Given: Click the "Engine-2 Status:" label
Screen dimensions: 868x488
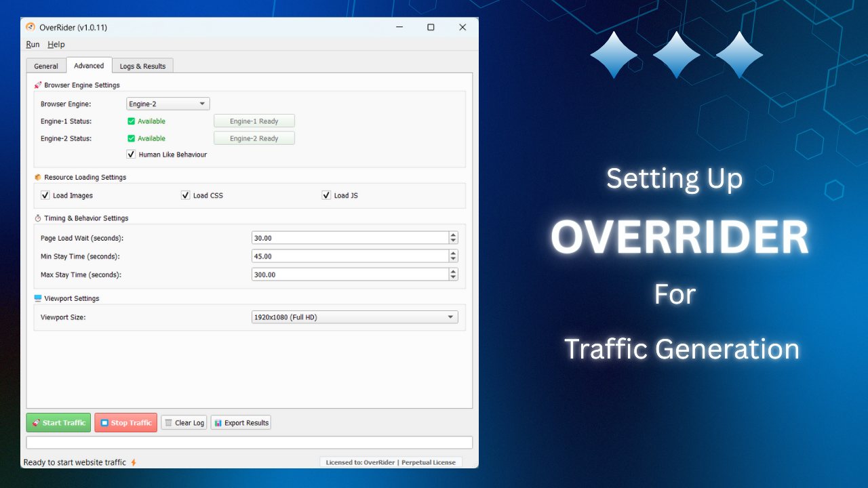Looking at the screenshot, I should (66, 138).
